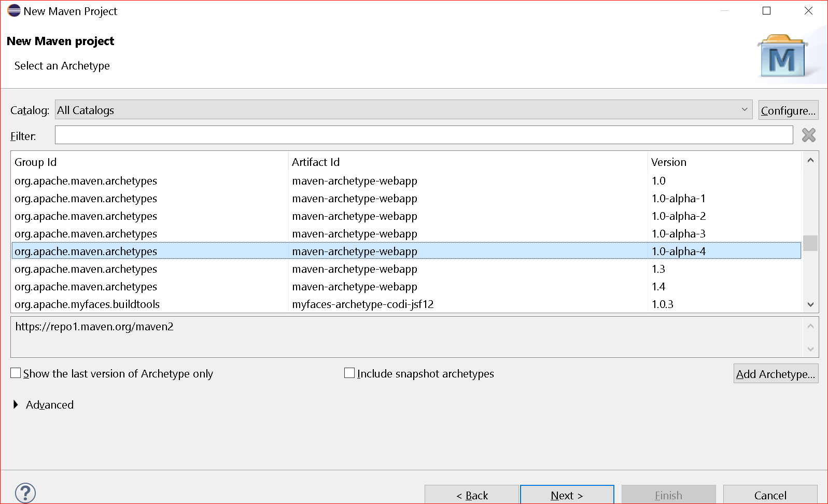Click the org.apache.myfaces.buildtools group cell

tap(87, 304)
